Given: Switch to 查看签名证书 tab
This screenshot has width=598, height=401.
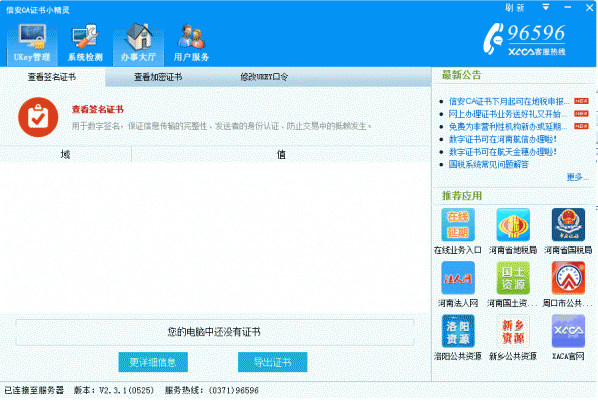Looking at the screenshot, I should pos(52,77).
